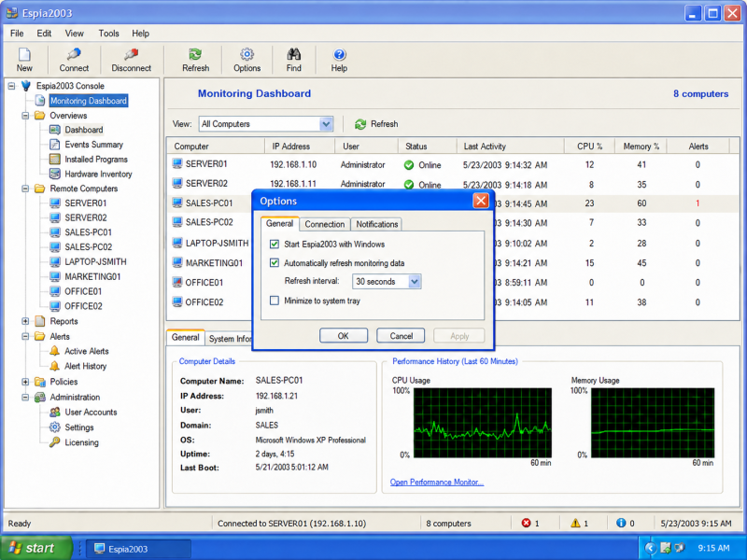
Task: Toggle Start Espia2003 with Windows checkbox
Action: (275, 244)
